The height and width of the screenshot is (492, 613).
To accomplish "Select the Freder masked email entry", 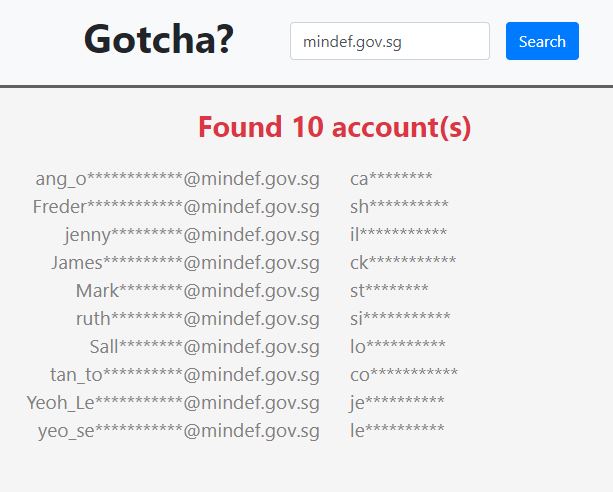I will pos(176,207).
